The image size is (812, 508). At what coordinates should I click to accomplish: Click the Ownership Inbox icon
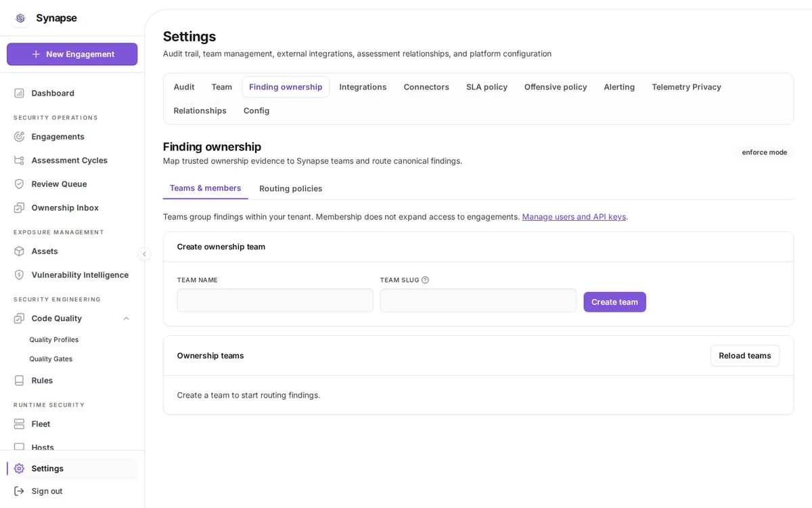point(19,207)
